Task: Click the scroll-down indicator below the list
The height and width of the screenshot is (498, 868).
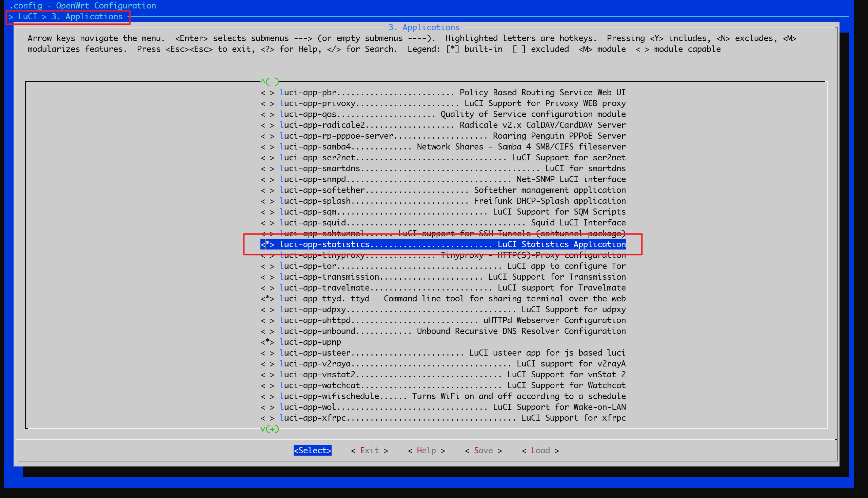Action: click(x=270, y=429)
